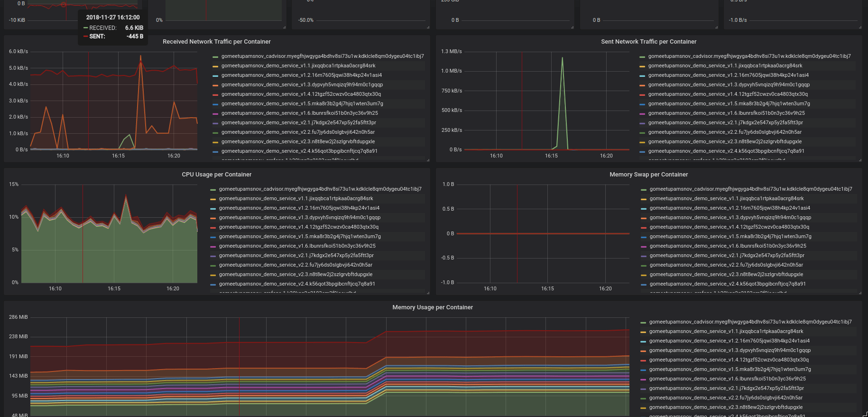Pick color for v2.3 swatch in CPU Usage legend
The width and height of the screenshot is (868, 417).
click(x=213, y=275)
